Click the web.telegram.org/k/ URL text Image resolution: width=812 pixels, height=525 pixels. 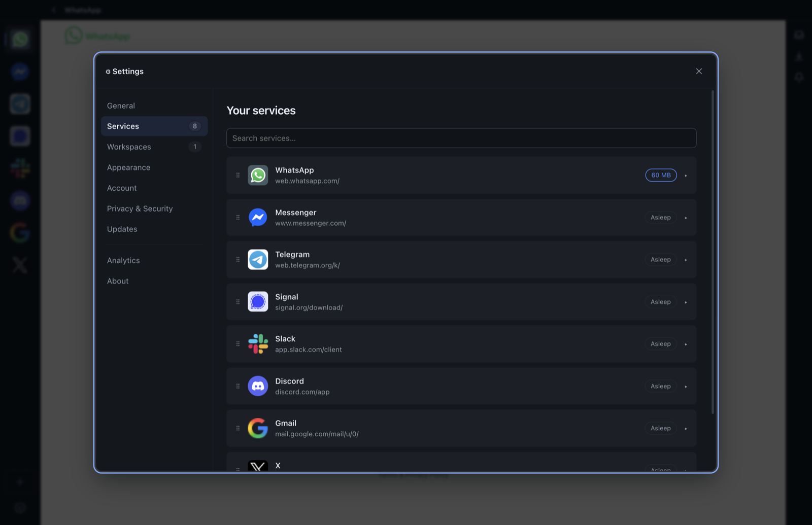point(308,265)
